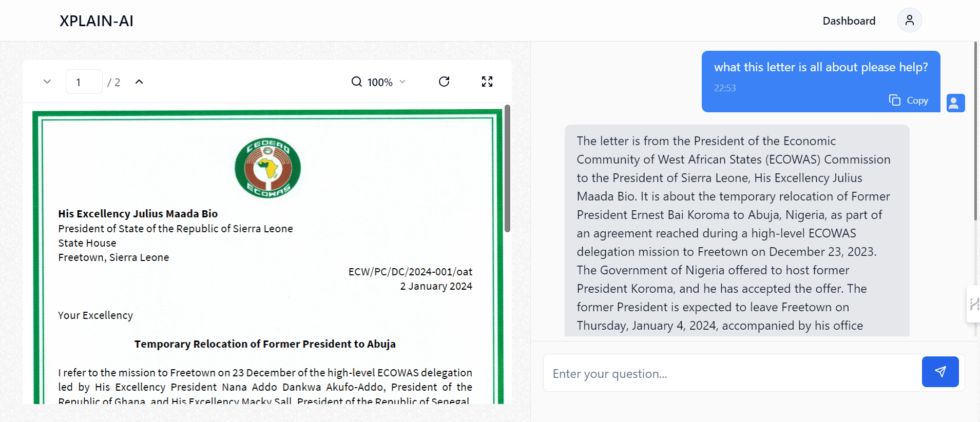Click the page number field
This screenshot has width=980, height=422.
(84, 82)
